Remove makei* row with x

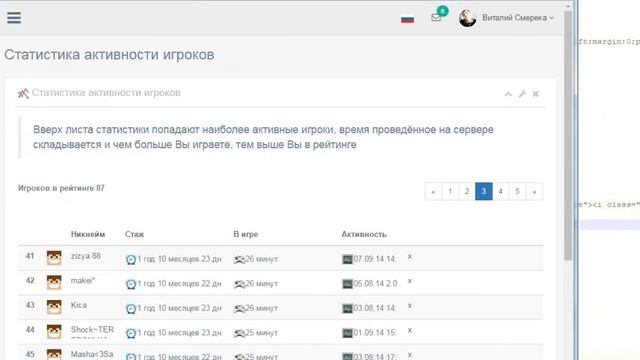[409, 281]
